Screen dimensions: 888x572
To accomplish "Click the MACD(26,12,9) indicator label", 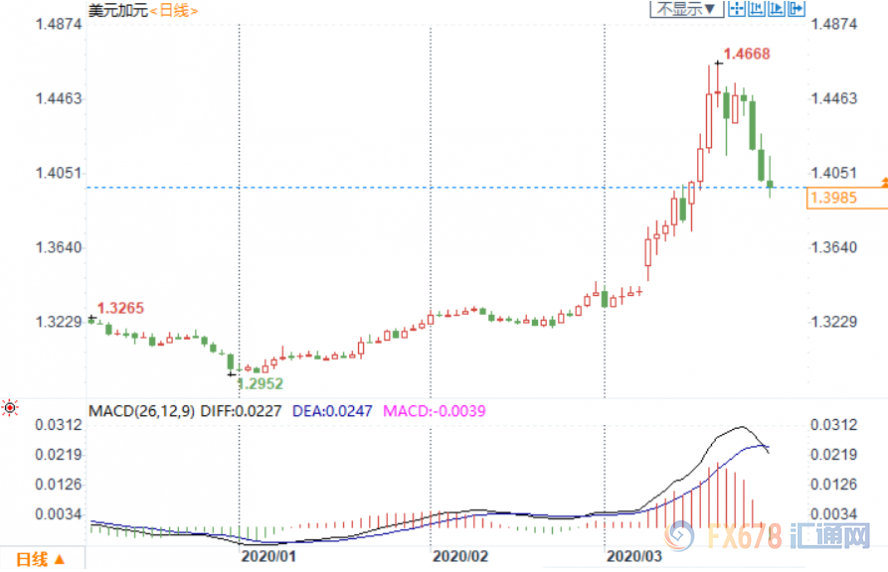I will pos(142,411).
